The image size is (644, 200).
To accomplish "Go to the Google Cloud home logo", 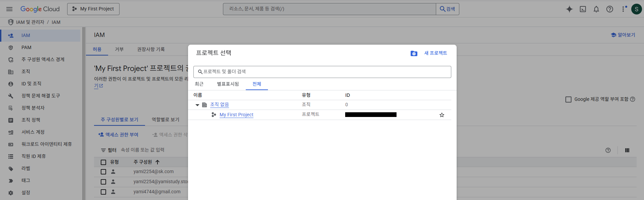I will point(40,9).
